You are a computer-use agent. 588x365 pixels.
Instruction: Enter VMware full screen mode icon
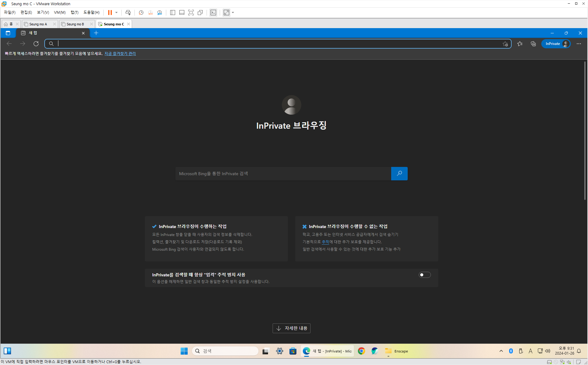[x=191, y=13]
